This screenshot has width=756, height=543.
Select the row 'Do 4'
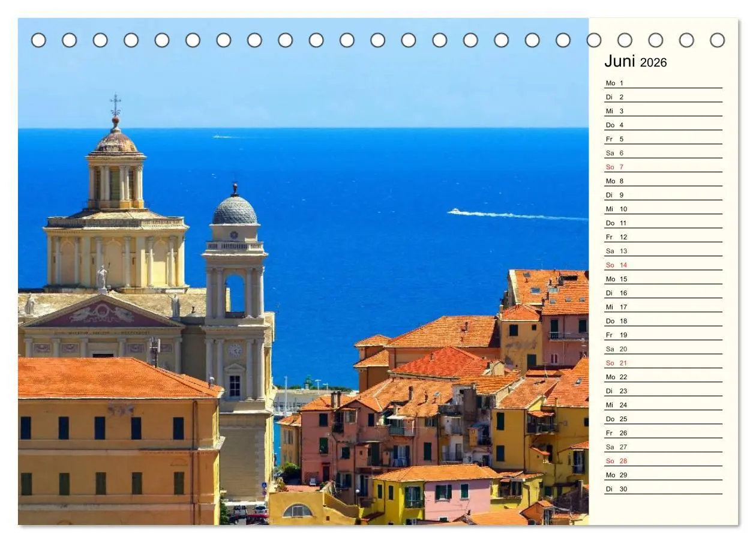[x=663, y=125]
